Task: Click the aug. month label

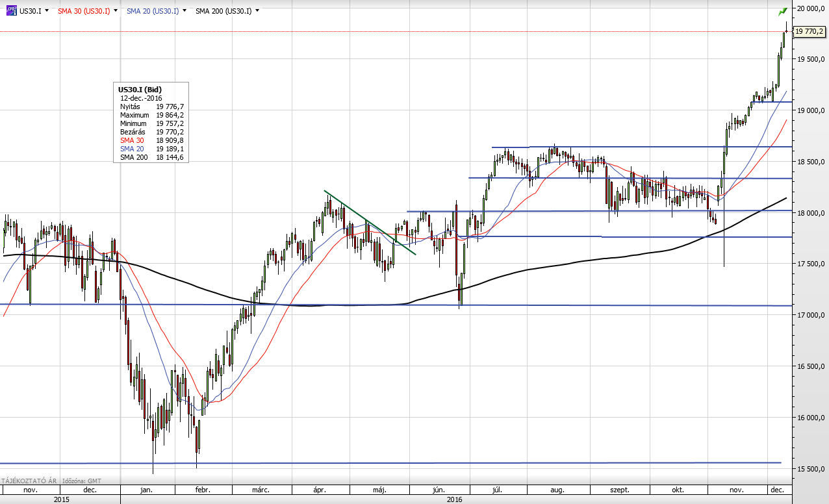Action: click(557, 490)
